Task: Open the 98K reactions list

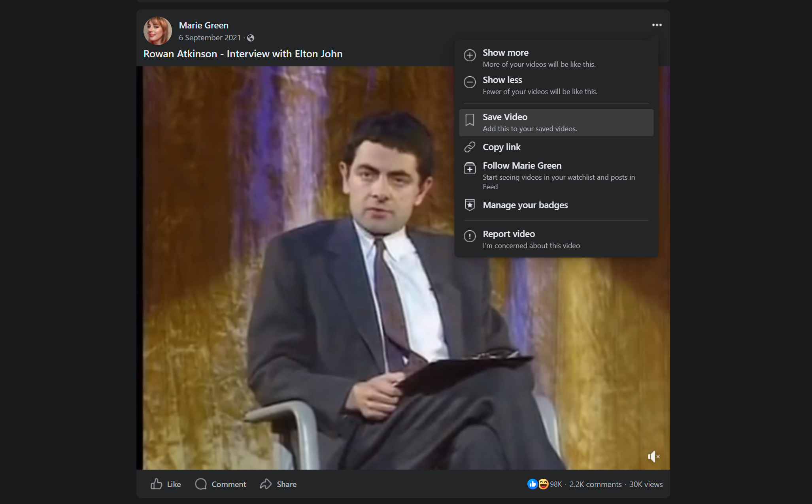Action: coord(556,484)
